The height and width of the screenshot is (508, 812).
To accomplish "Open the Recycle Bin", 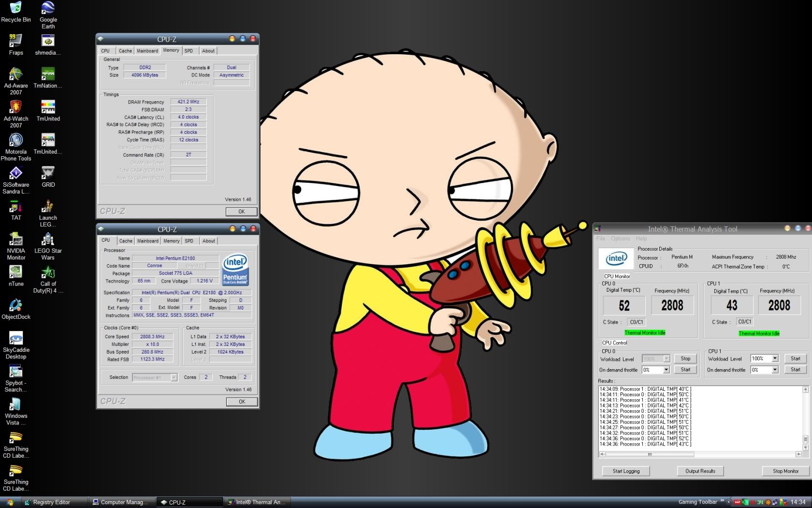I will click(x=16, y=9).
